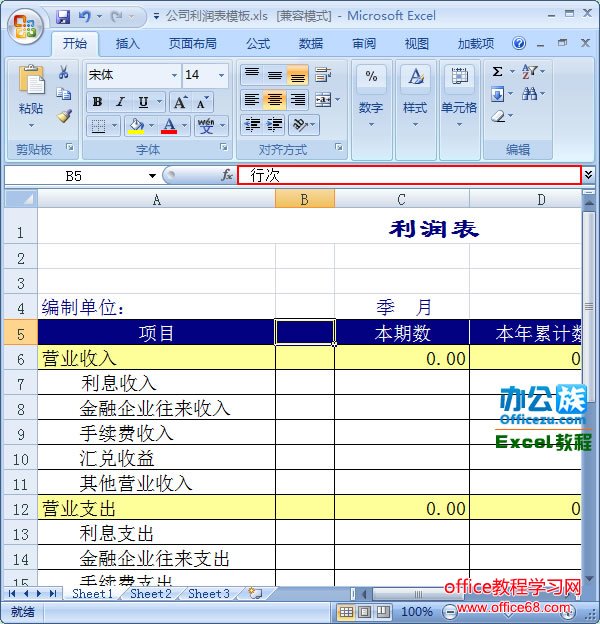Apply cell borders icon

98,126
